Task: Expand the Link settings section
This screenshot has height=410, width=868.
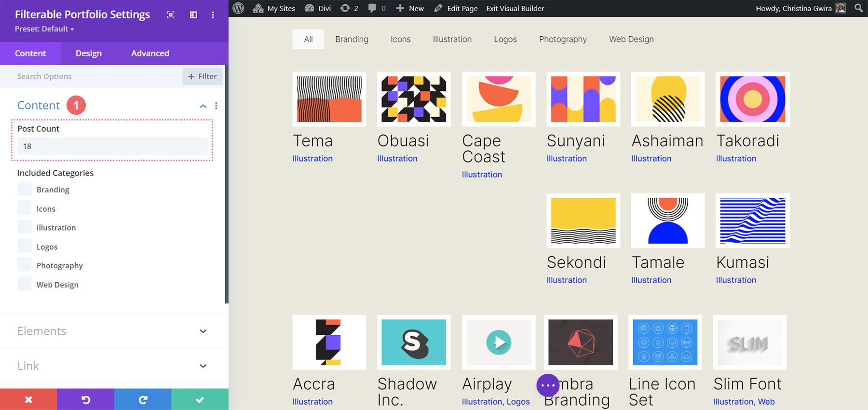Action: click(203, 366)
